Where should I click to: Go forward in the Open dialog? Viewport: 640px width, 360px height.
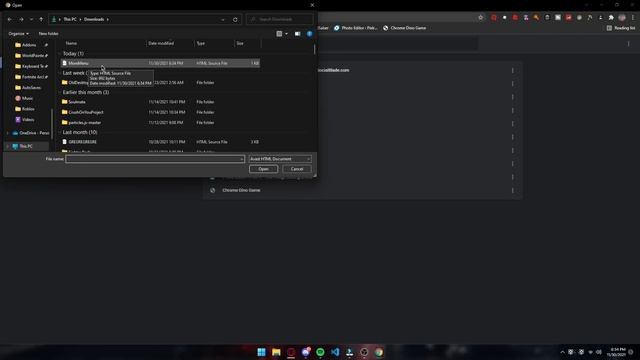[21, 19]
